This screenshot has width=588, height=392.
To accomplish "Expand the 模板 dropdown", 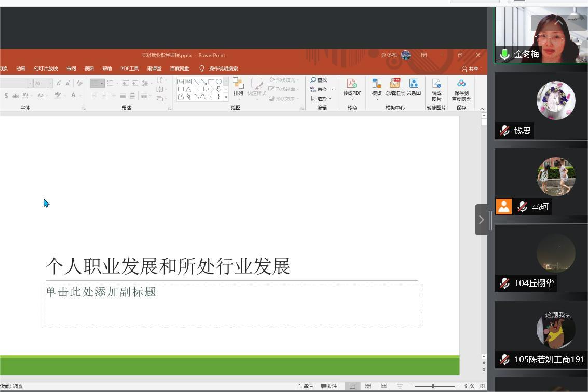I will pyautogui.click(x=377, y=98).
